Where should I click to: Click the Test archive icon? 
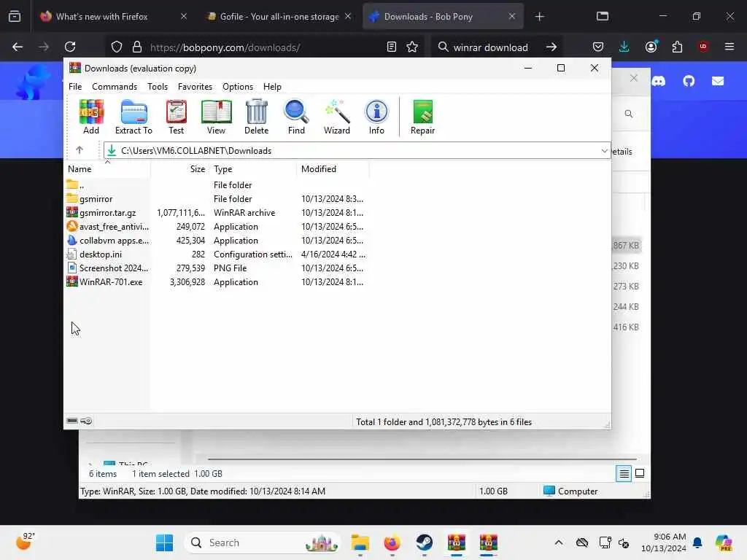tap(176, 117)
